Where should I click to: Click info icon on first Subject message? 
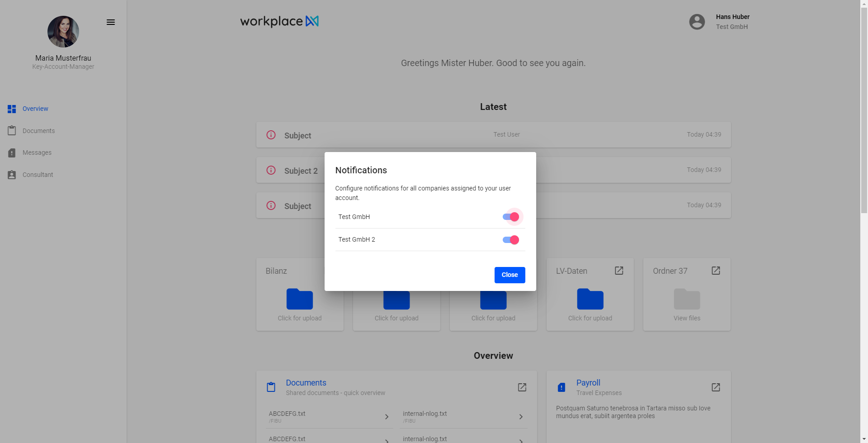[x=271, y=135]
